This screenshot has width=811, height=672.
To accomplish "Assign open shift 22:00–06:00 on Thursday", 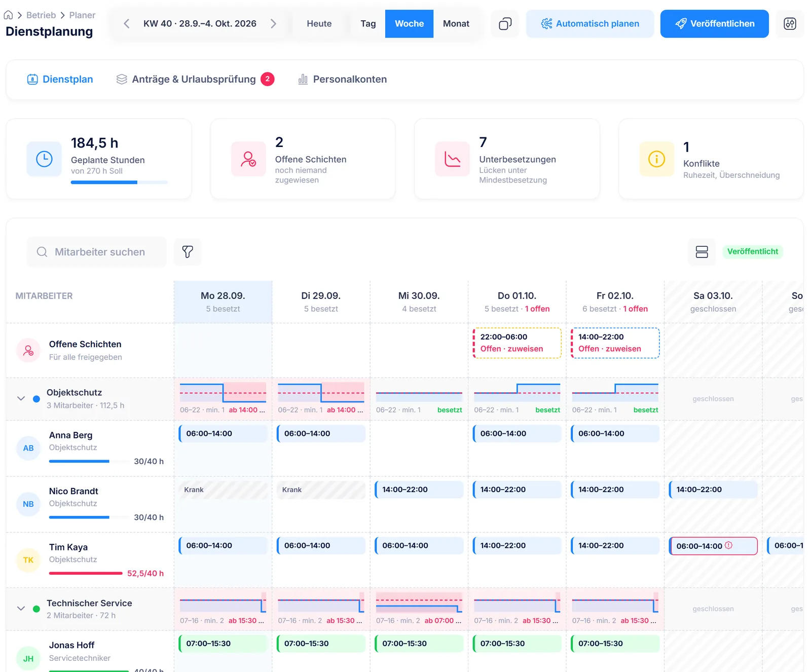I will point(517,343).
